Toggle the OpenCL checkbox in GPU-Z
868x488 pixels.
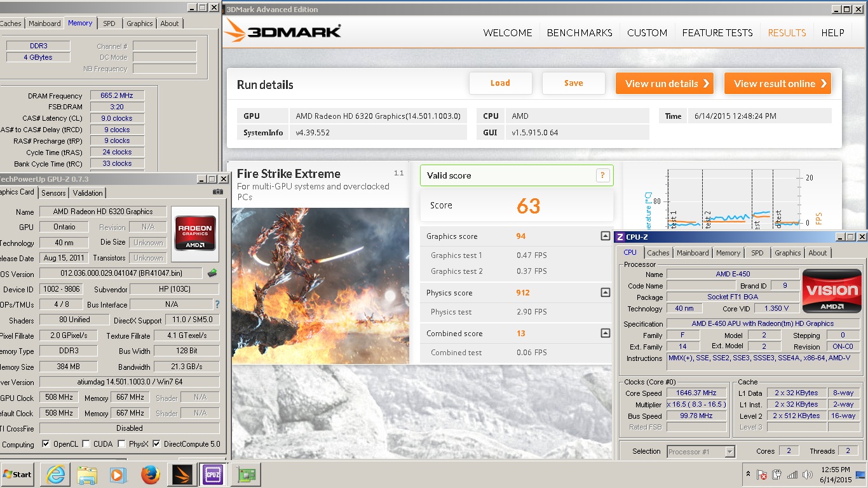tap(46, 444)
